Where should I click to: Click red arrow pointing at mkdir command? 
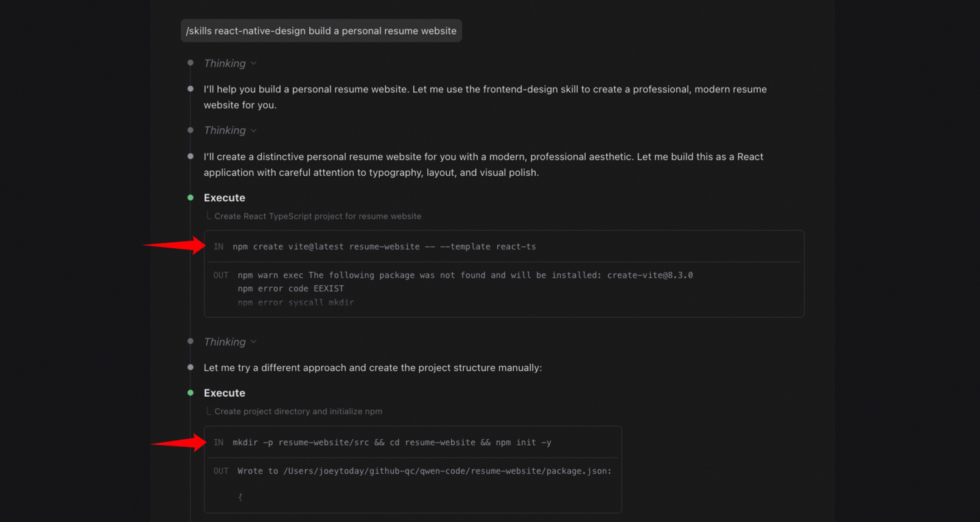180,443
